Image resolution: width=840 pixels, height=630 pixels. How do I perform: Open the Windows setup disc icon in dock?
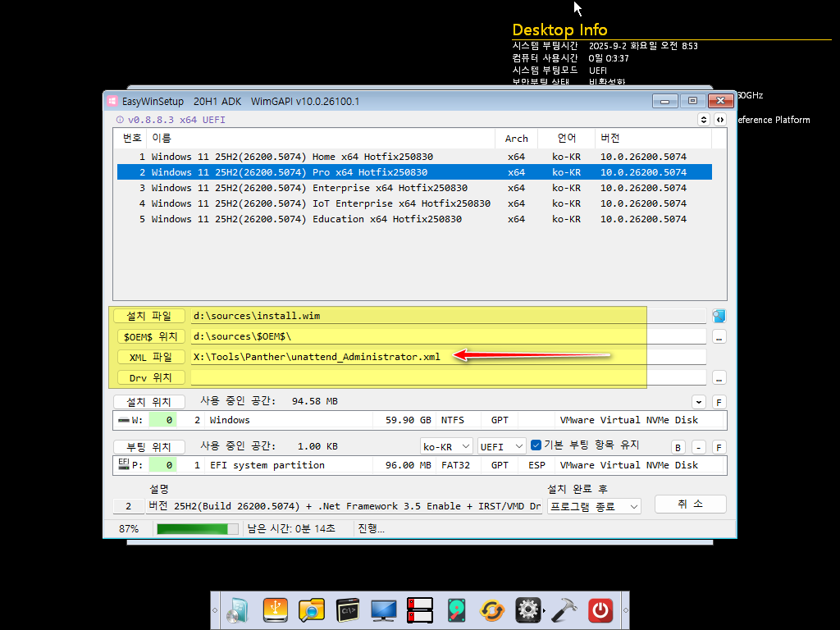click(x=239, y=609)
